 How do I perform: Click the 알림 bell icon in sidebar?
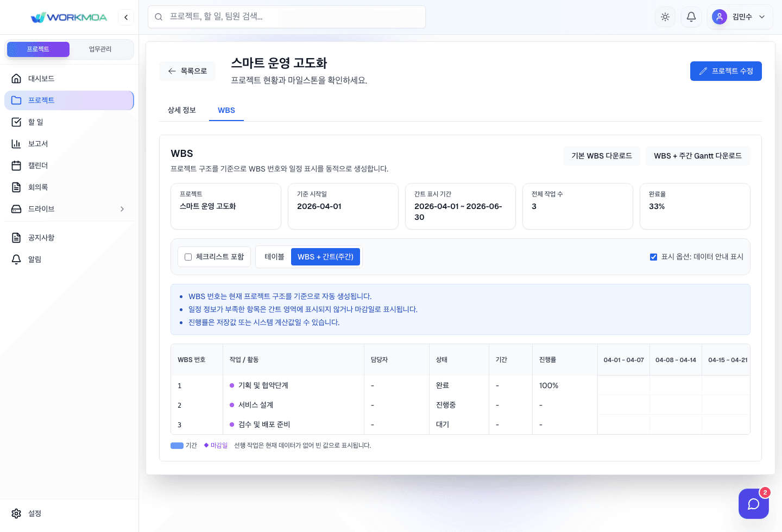pyautogui.click(x=16, y=259)
